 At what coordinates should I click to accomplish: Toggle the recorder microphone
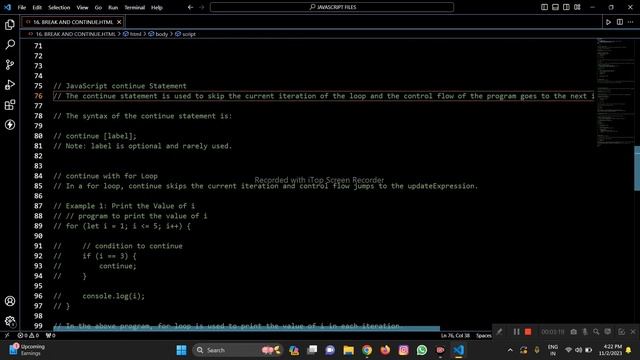click(585, 332)
